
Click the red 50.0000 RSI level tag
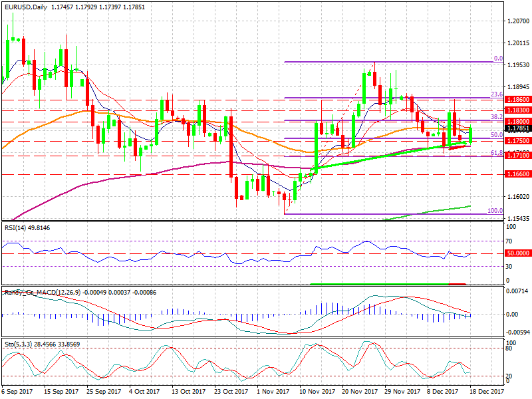point(518,253)
